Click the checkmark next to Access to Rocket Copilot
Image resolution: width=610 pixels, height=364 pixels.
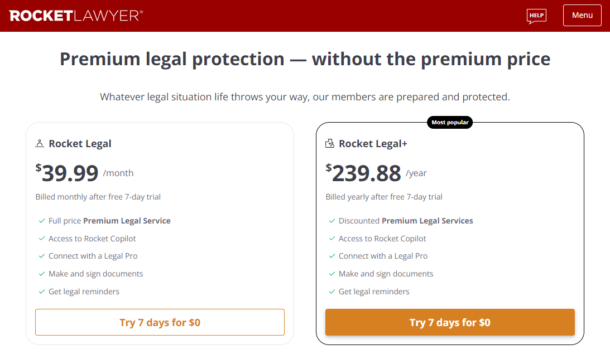point(41,238)
